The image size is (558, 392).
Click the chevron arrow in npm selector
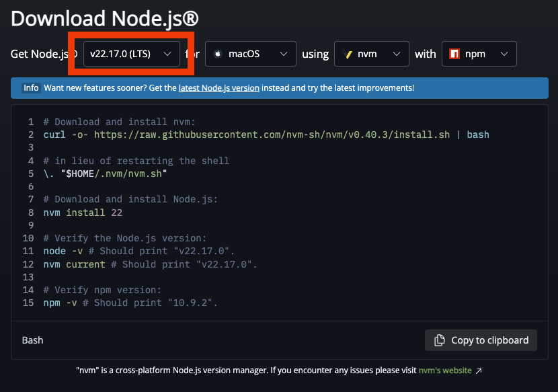[504, 54]
